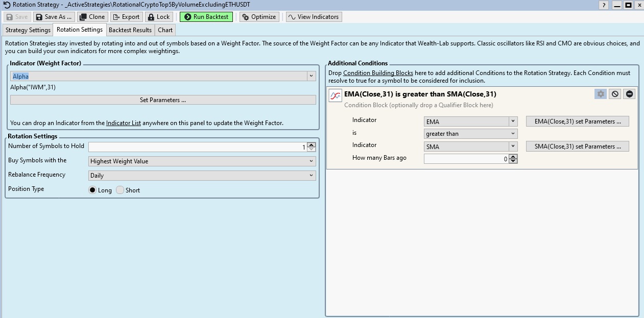The height and width of the screenshot is (318, 644).
Task: Open the condition's gear settings icon
Action: pyautogui.click(x=601, y=94)
